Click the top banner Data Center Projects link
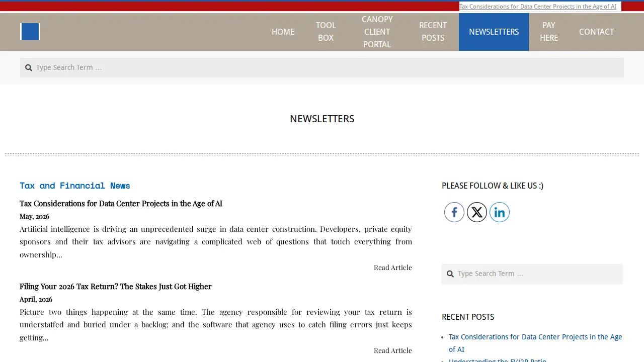The height and width of the screenshot is (362, 644). 538,7
